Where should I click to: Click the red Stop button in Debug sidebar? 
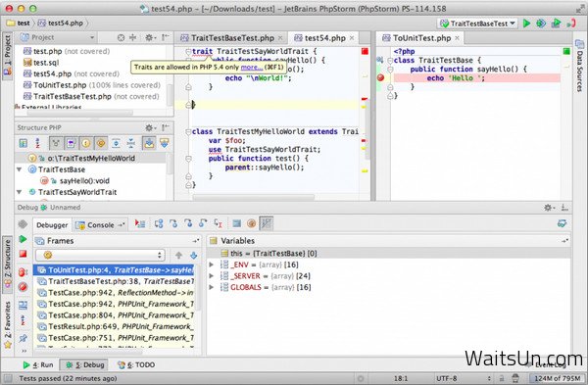pos(23,254)
